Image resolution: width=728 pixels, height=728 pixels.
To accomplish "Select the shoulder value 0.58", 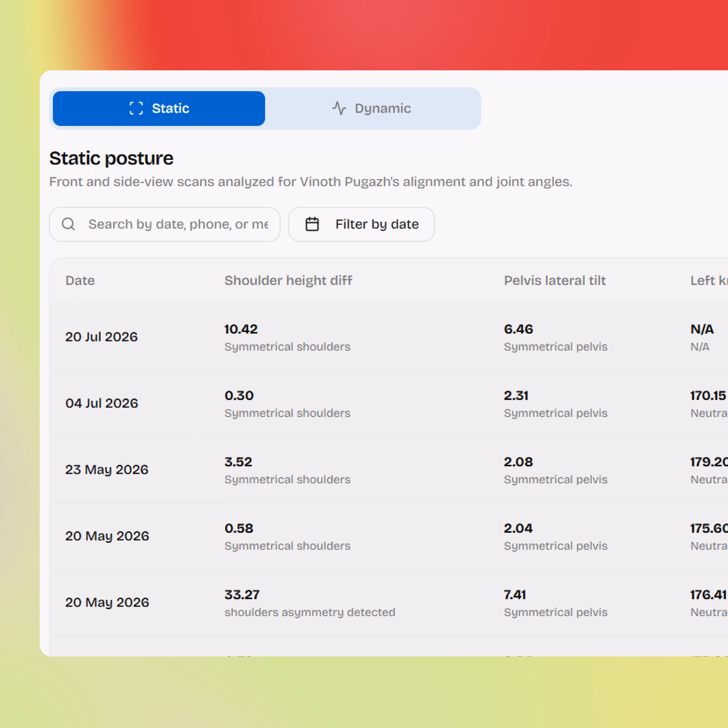I will click(x=239, y=528).
